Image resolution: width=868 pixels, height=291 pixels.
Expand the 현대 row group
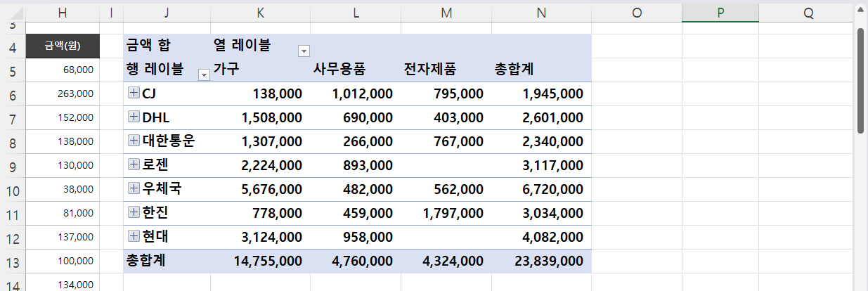click(x=134, y=236)
